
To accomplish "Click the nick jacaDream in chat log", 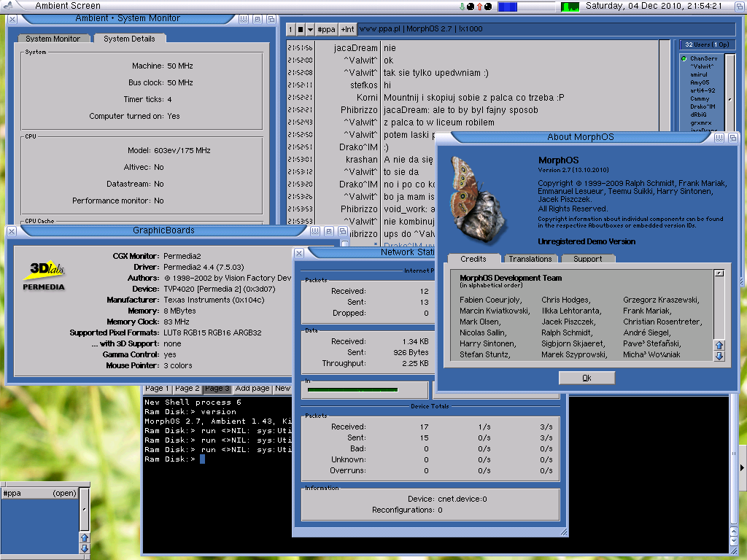I will pos(355,48).
